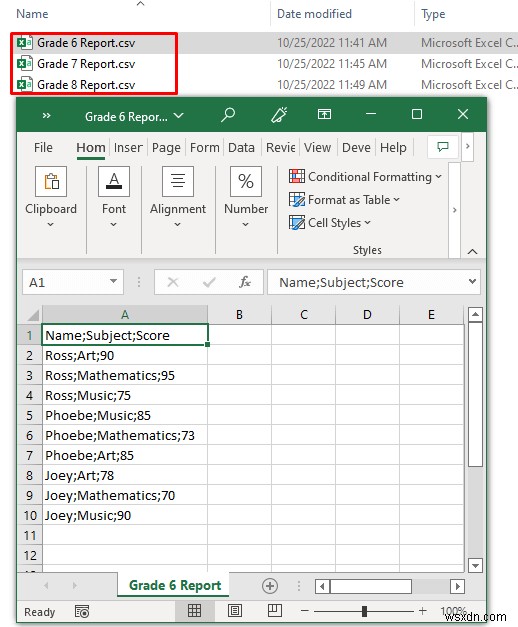The height and width of the screenshot is (627, 518).
Task: Switch to Page Layout view icon
Action: (x=235, y=611)
